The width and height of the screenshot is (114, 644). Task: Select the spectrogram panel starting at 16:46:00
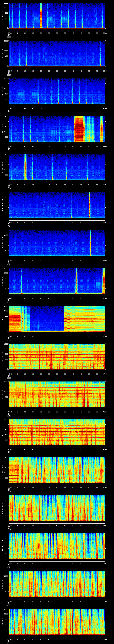tap(57, 357)
